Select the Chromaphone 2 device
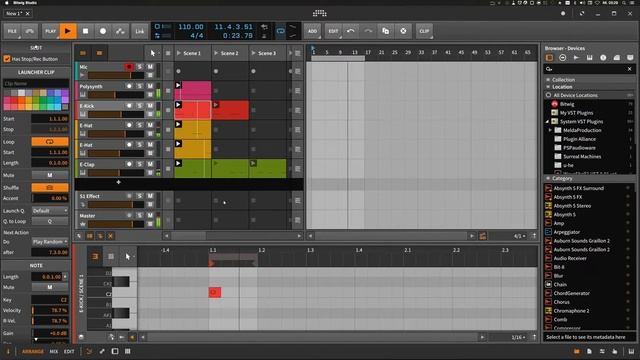 (x=571, y=311)
